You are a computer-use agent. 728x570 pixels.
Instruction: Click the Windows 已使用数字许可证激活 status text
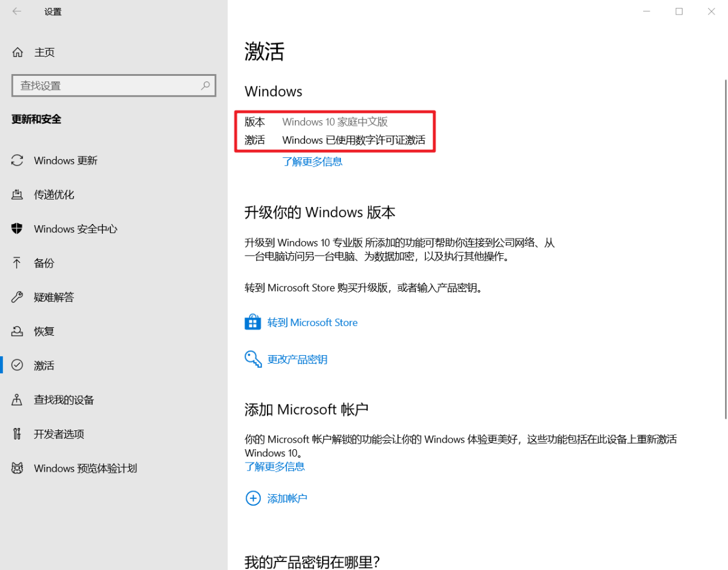pos(354,140)
